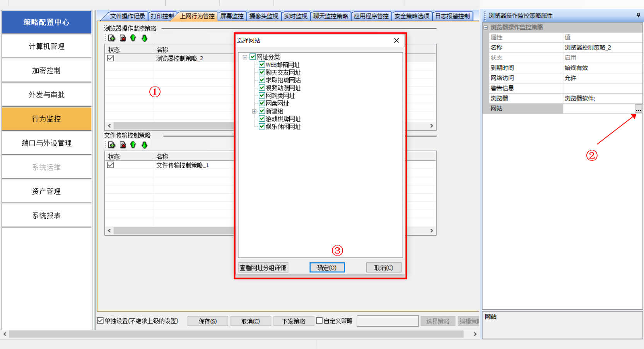Click the 查看网址分组详情 button
Screen dimensions: 644x349
(x=263, y=267)
